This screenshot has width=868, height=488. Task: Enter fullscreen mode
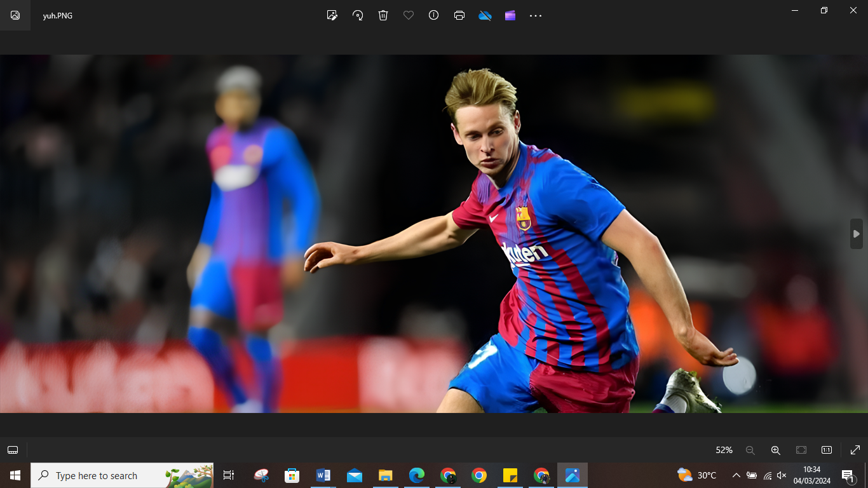[x=855, y=450]
